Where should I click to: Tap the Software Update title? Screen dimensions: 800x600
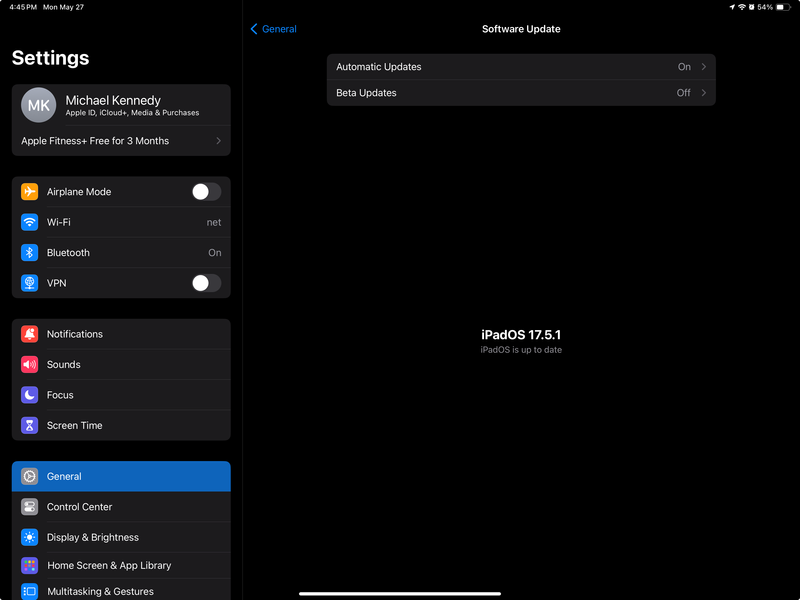pos(521,29)
